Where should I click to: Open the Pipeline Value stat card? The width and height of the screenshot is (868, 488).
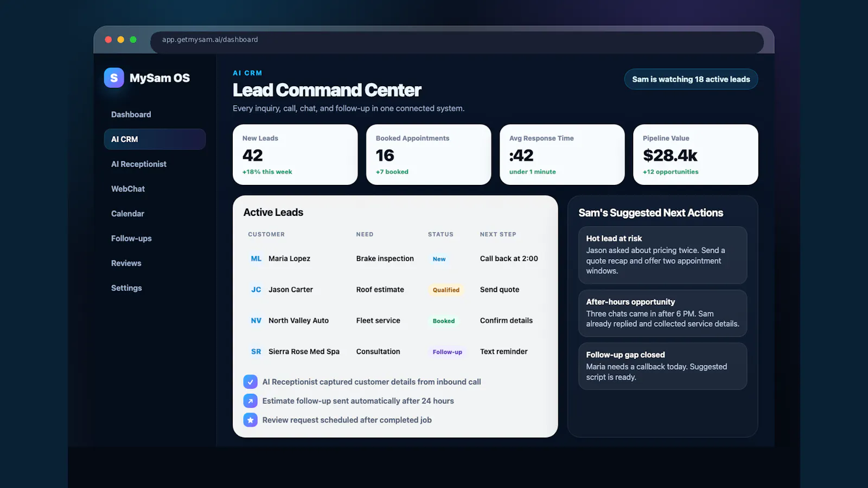click(x=695, y=155)
